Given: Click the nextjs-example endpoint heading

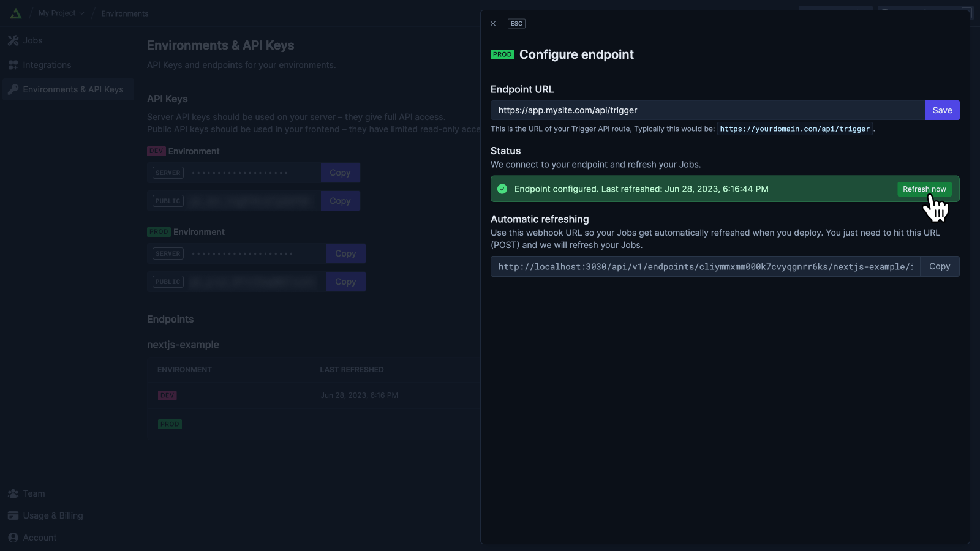Looking at the screenshot, I should pos(183,345).
